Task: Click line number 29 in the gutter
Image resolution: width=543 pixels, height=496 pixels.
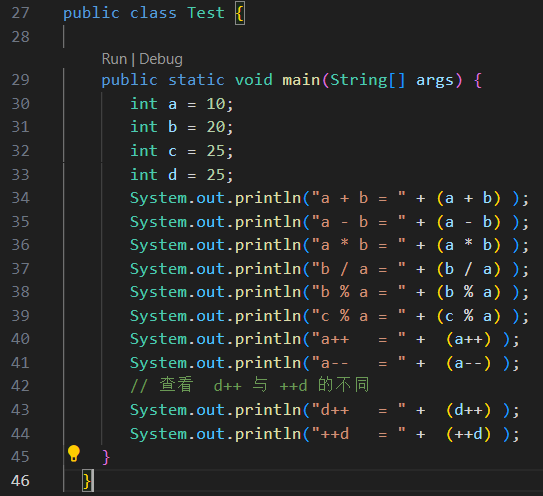Action: tap(20, 80)
